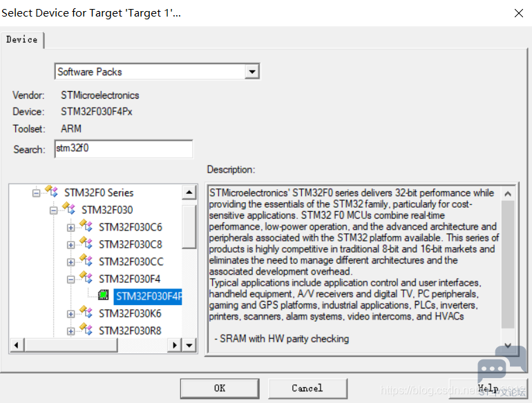Open Help for device selection
This screenshot has width=532, height=403.
coord(488,388)
